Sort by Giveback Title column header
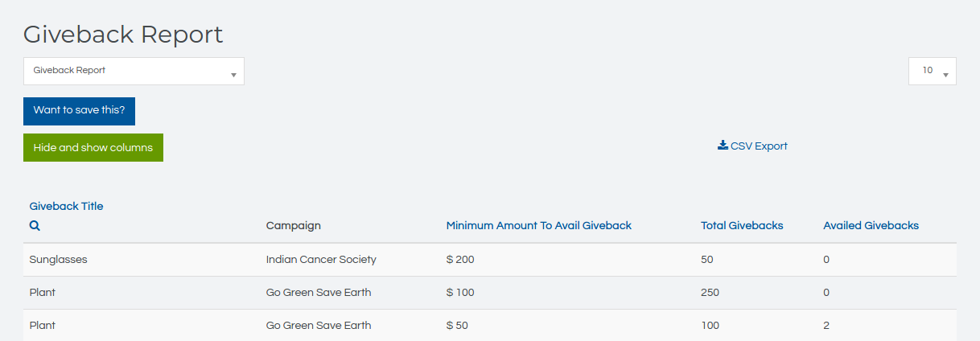 66,206
